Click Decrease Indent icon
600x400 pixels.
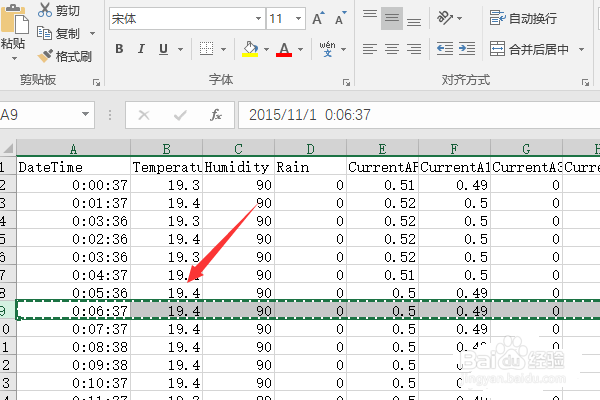[x=445, y=49]
